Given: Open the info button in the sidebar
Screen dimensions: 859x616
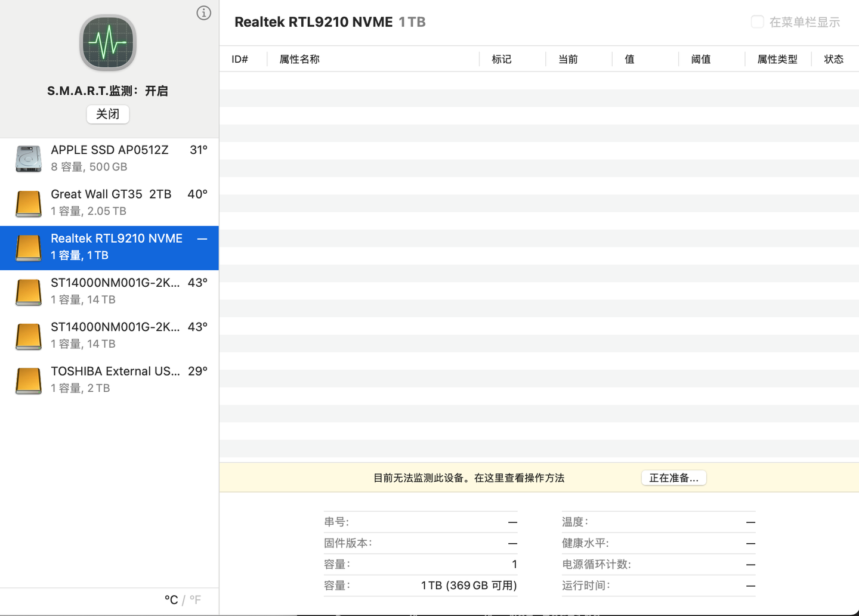Looking at the screenshot, I should tap(203, 13).
